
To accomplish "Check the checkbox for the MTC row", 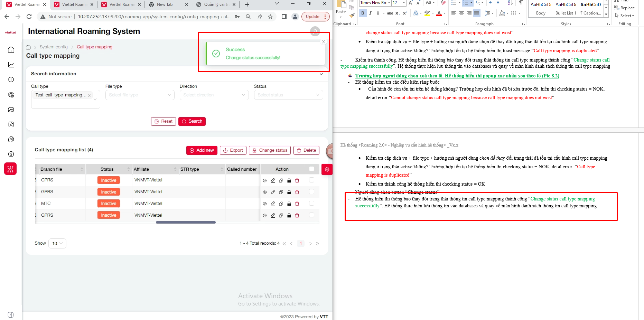I will click(x=311, y=204).
